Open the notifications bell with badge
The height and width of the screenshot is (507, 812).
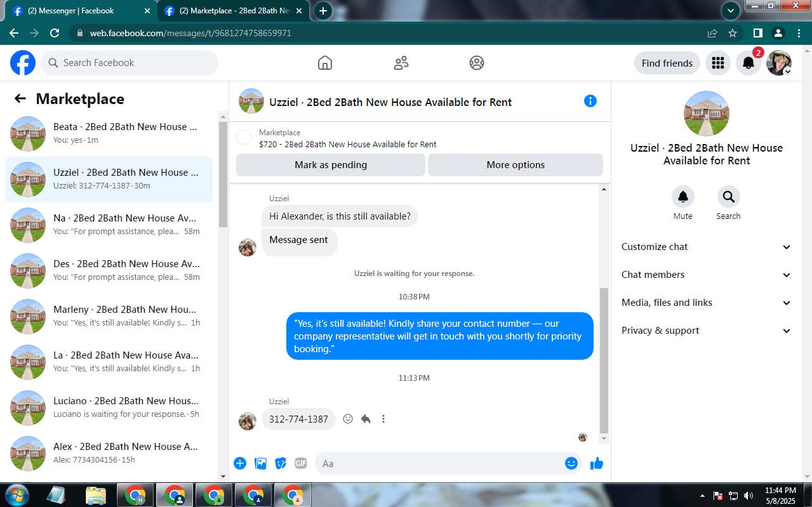coord(749,63)
